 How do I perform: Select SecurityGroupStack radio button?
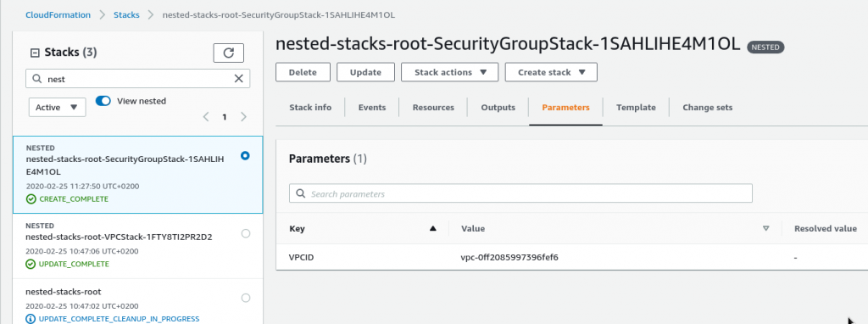[x=245, y=156]
